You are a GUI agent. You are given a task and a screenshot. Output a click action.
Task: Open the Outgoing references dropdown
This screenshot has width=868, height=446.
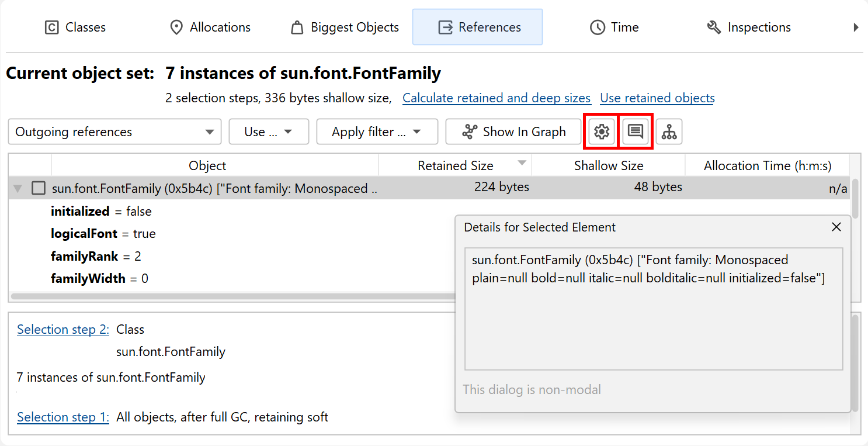point(114,132)
